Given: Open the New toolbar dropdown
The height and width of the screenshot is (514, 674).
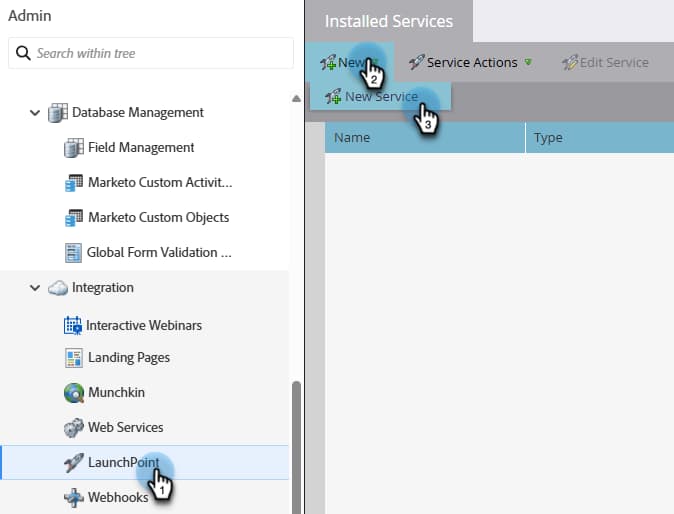Looking at the screenshot, I should 349,62.
